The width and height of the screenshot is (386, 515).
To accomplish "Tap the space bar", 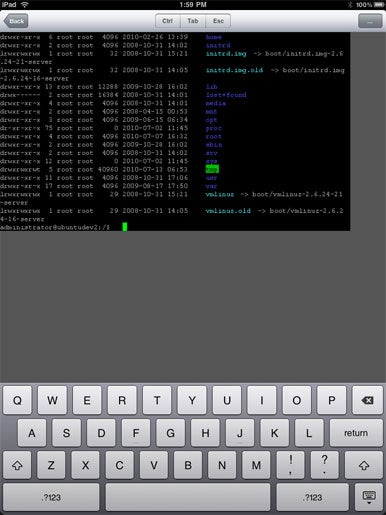I will coord(188,497).
